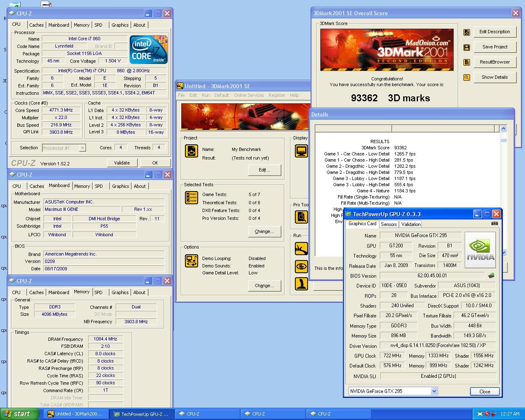Click the 3DMark2001 title bar app icon

click(180, 86)
